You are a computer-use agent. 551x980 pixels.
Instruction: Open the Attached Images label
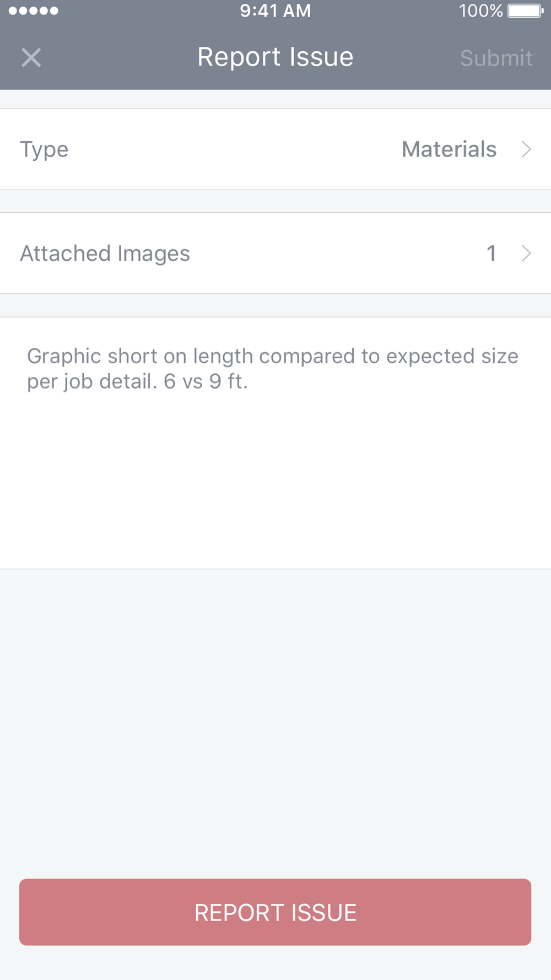click(105, 254)
